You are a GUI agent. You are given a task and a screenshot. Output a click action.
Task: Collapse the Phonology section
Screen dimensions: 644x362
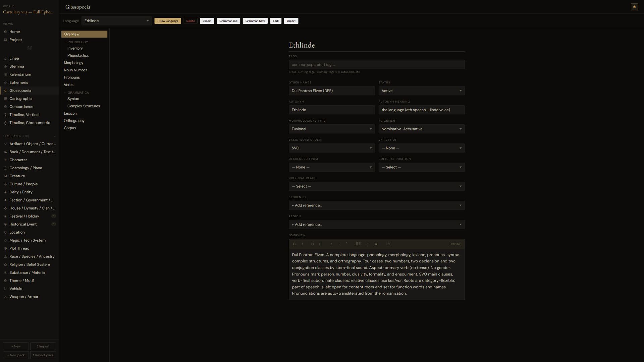pos(65,42)
